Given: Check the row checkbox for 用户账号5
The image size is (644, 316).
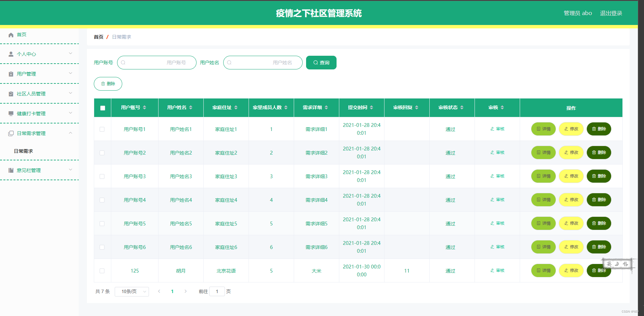Looking at the screenshot, I should (102, 224).
